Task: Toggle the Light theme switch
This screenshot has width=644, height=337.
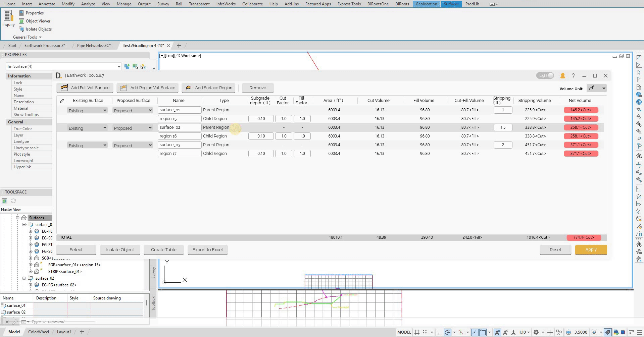Action: pyautogui.click(x=545, y=75)
